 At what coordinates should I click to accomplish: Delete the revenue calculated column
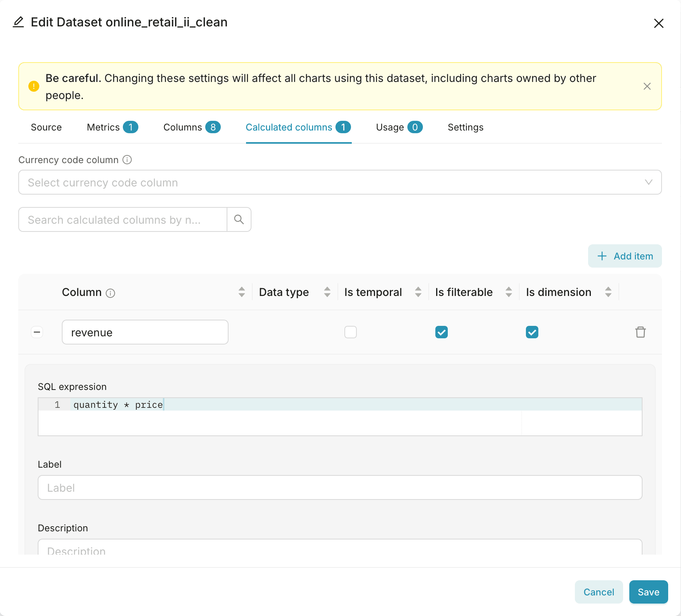tap(640, 332)
